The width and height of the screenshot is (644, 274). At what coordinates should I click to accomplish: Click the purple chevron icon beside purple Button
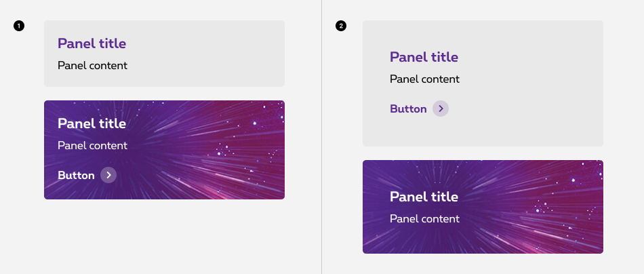tap(441, 109)
